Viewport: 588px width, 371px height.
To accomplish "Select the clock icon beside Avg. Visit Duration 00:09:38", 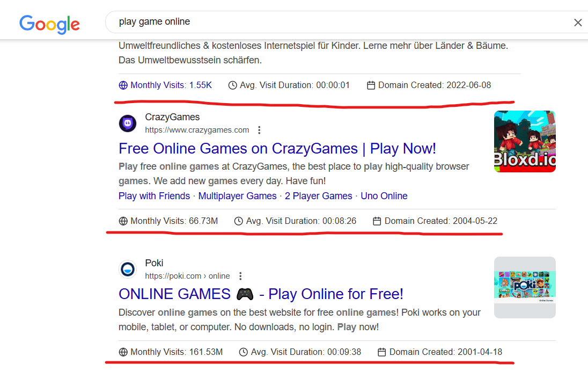I will [244, 352].
